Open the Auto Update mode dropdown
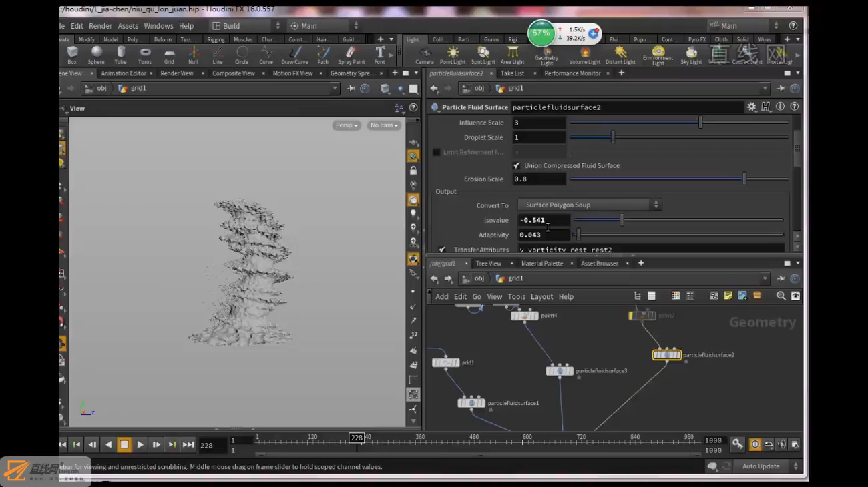The width and height of the screenshot is (868, 487). tap(769, 466)
